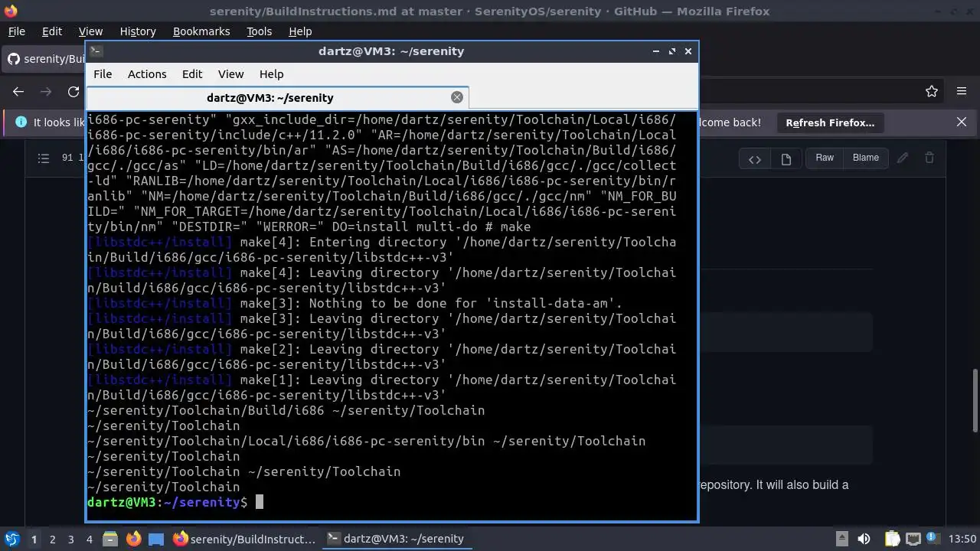Image resolution: width=980 pixels, height=551 pixels.
Task: Close the terminal tab with its X icon
Action: 457,97
